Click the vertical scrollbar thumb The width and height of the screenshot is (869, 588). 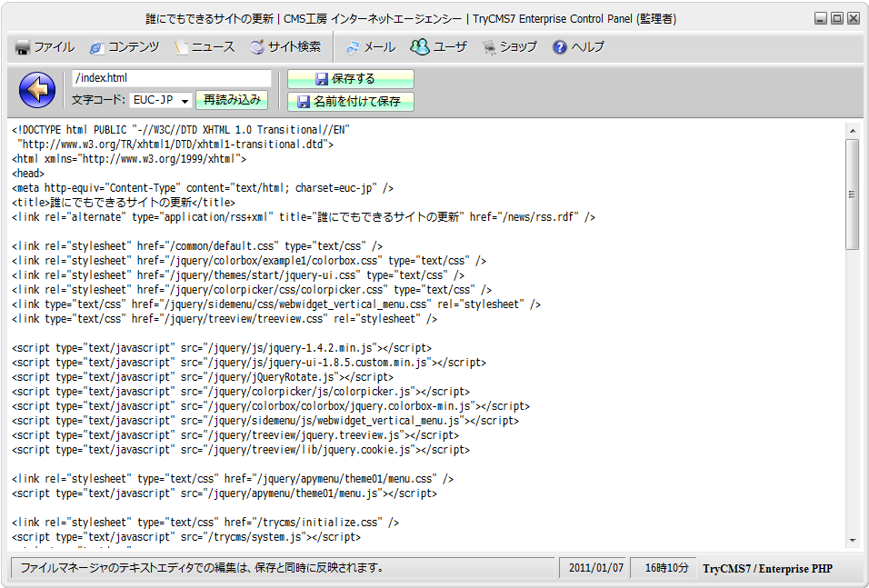(x=852, y=193)
